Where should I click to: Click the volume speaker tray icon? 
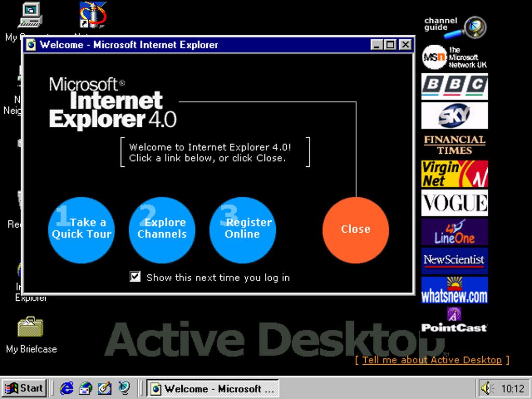point(487,388)
